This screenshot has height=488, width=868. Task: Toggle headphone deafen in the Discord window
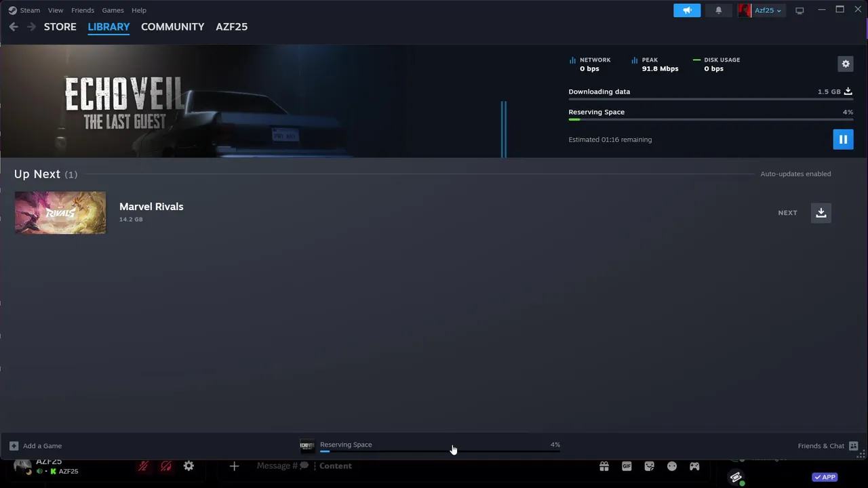tap(166, 466)
